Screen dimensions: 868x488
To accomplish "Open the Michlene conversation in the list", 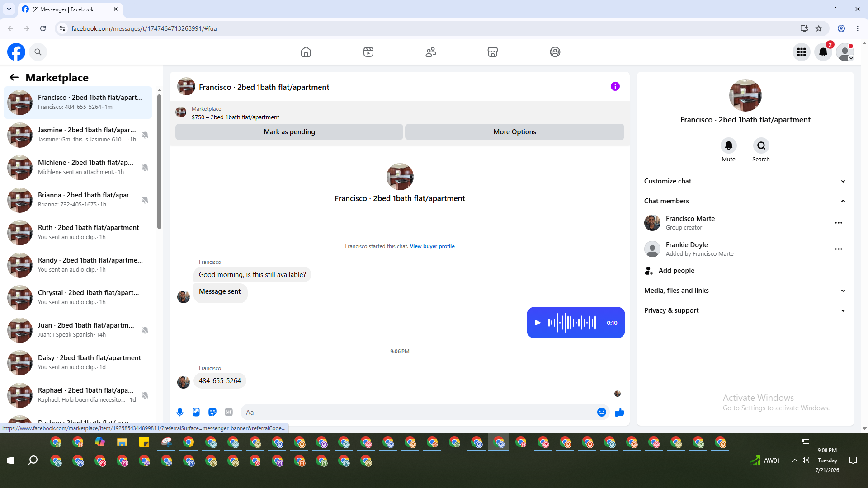I will (78, 168).
